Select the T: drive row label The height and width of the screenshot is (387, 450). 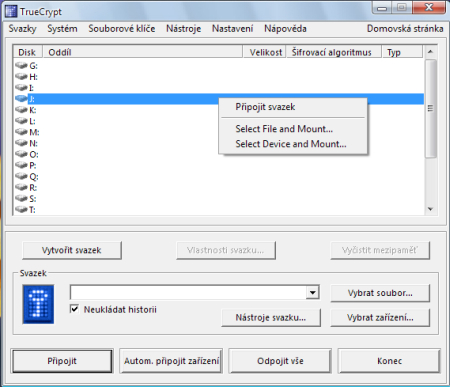(32, 210)
